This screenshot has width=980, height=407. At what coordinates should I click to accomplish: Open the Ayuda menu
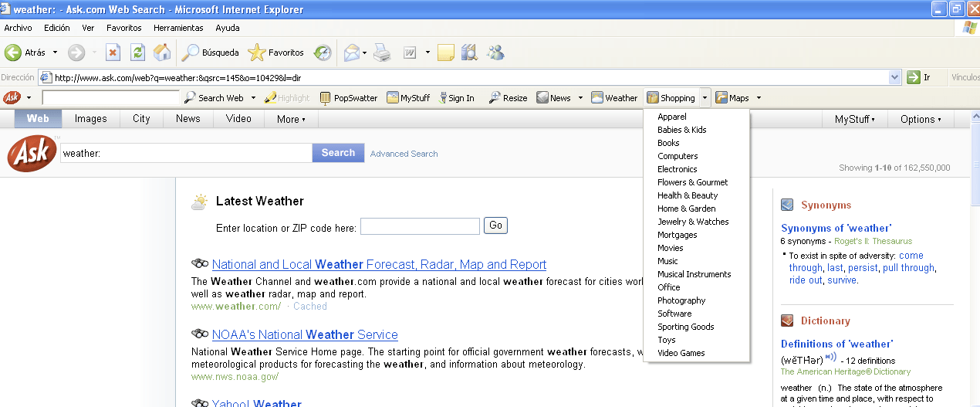tap(228, 28)
